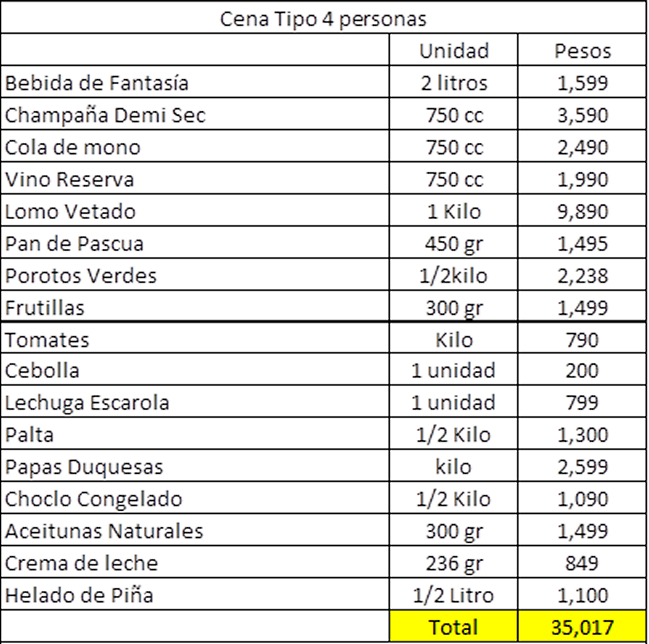Click the 'Lechuga Escarola' cell
This screenshot has width=649, height=644.
(87, 403)
